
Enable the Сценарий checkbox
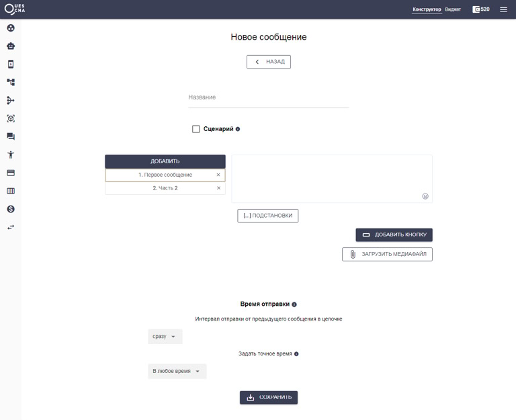(x=196, y=129)
